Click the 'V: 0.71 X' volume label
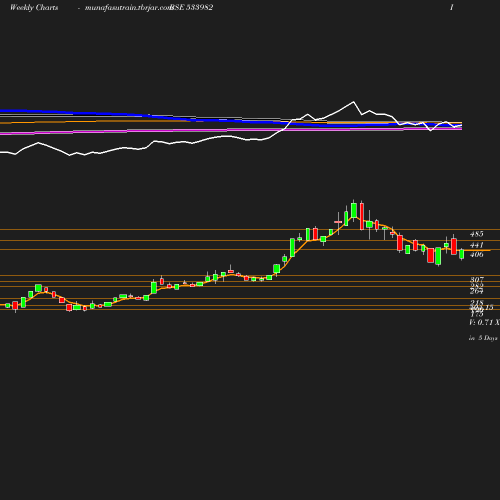The image size is (500, 500). click(484, 322)
